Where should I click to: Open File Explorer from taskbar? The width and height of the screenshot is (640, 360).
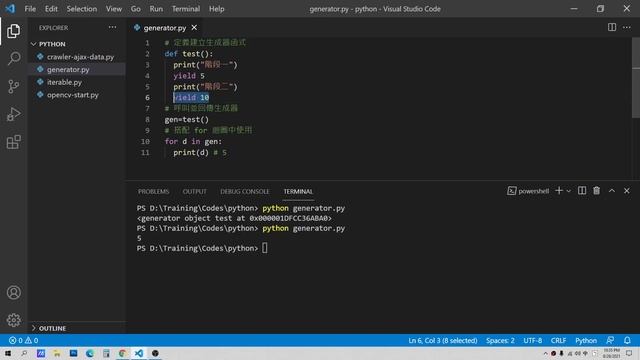point(57,353)
